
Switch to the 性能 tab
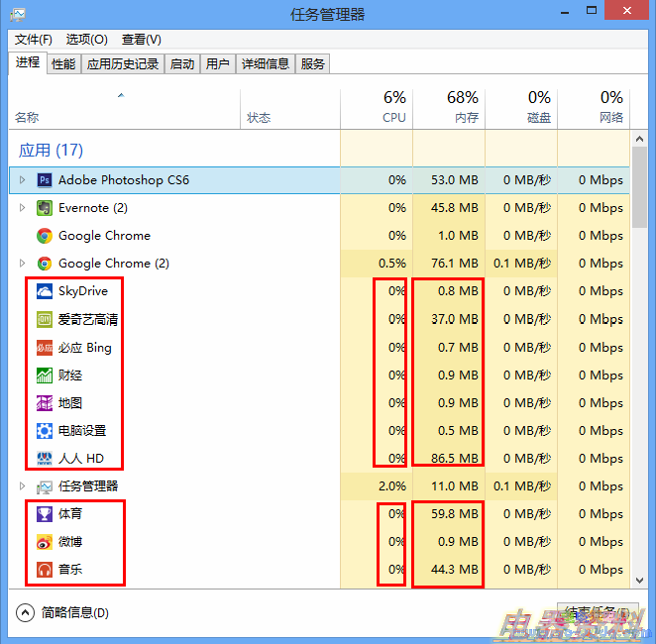click(x=63, y=64)
